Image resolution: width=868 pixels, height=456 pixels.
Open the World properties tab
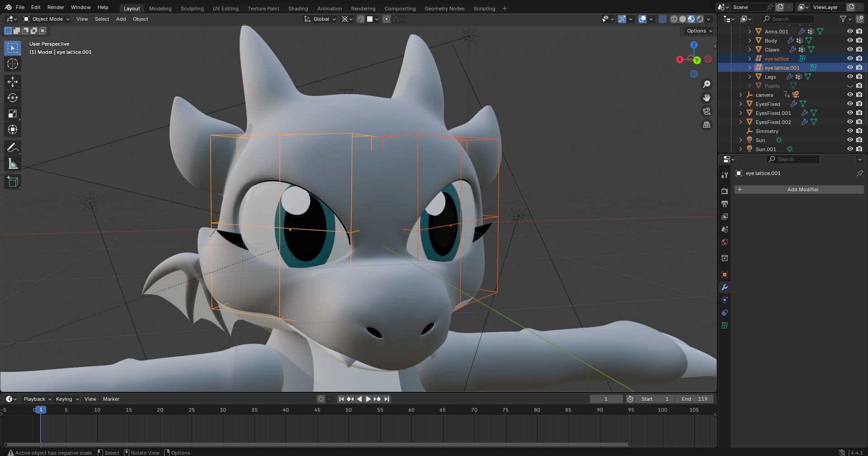tap(725, 242)
